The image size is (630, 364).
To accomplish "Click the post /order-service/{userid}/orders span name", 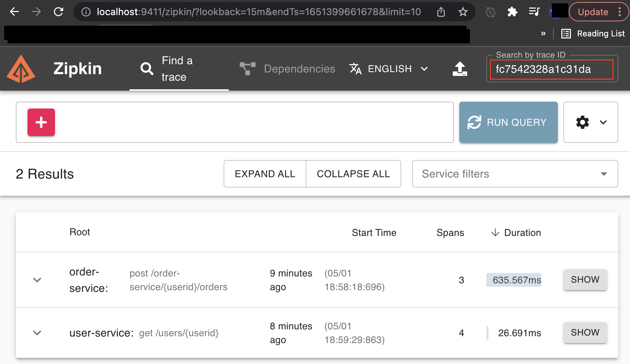I will point(178,280).
